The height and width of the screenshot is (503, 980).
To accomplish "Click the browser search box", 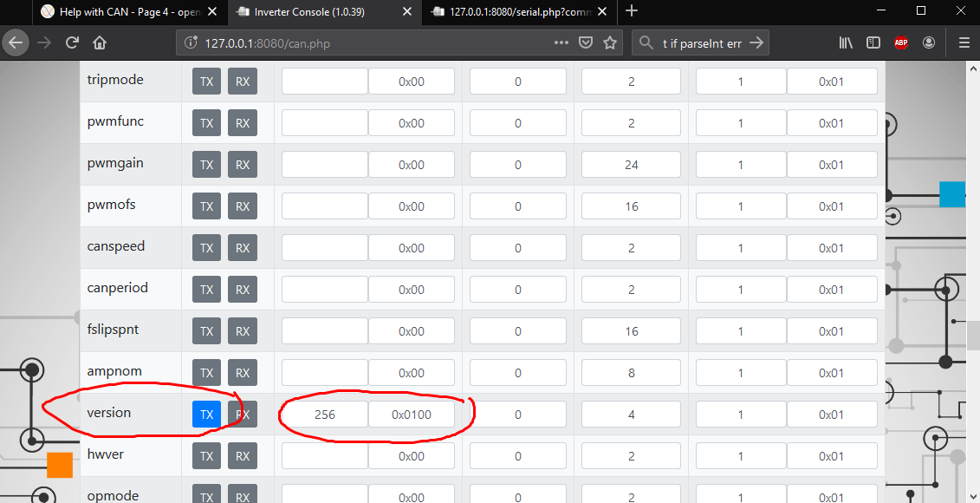I will [701, 42].
